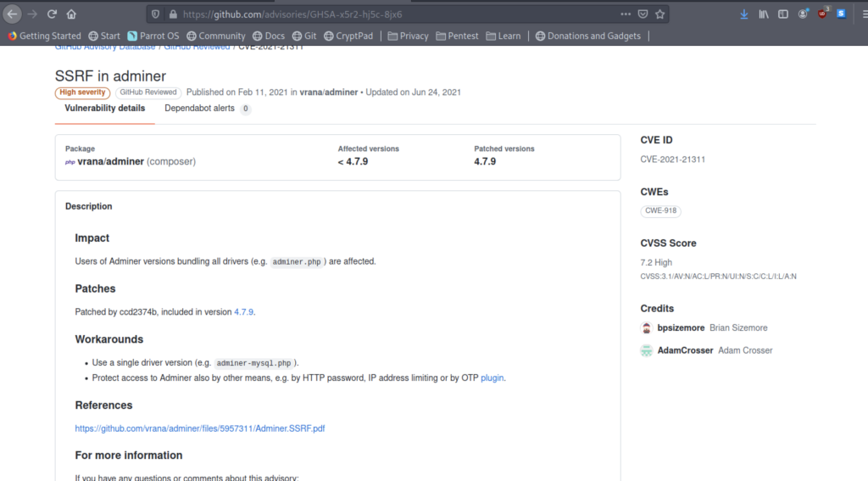The height and width of the screenshot is (481, 868).
Task: Click the blue S extension icon
Action: [841, 14]
